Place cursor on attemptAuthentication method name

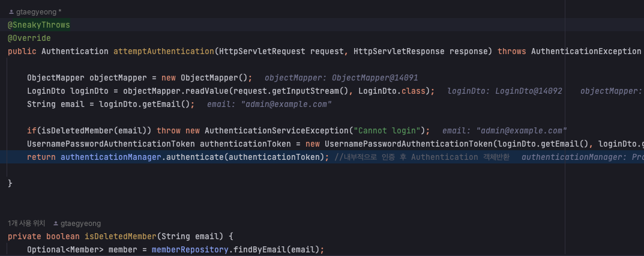point(164,52)
